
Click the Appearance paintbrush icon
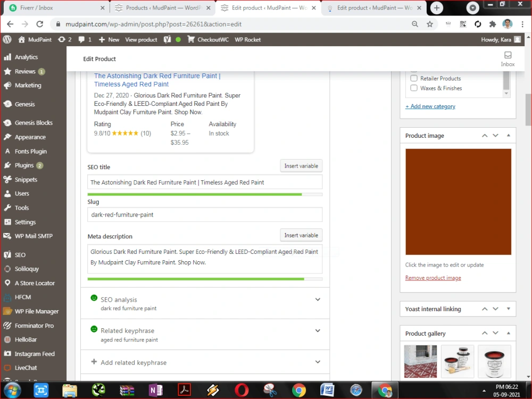[x=7, y=137]
